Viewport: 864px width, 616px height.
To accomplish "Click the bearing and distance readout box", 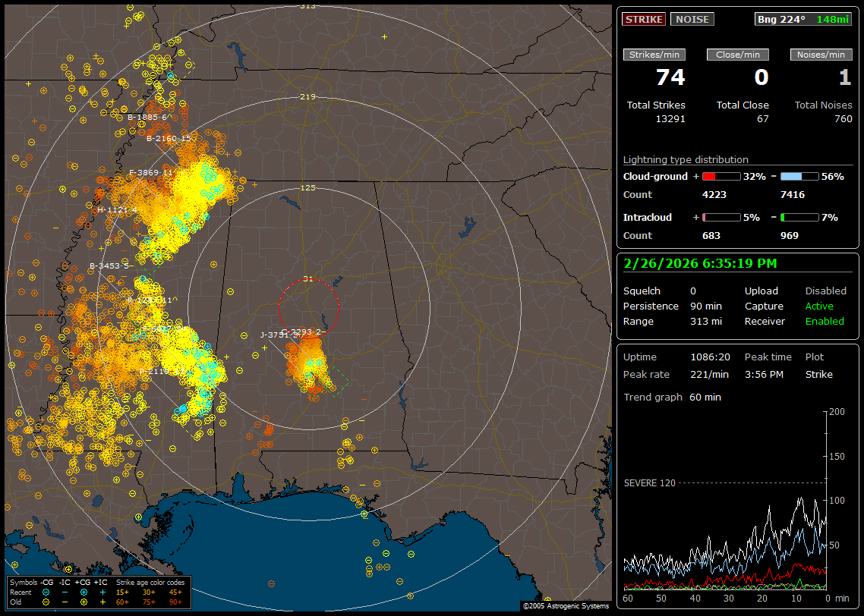I will [803, 19].
